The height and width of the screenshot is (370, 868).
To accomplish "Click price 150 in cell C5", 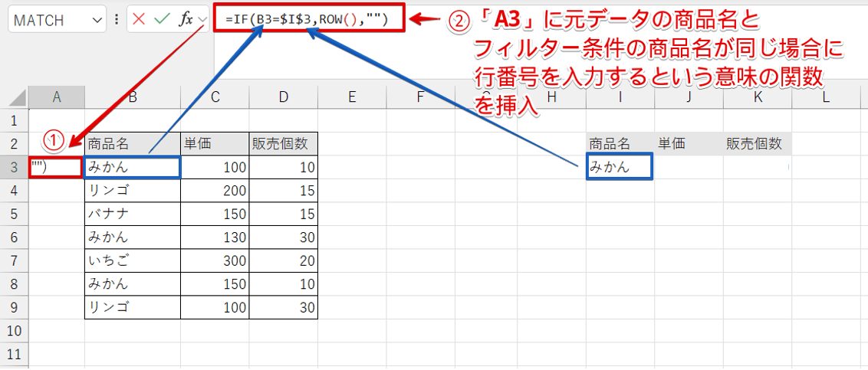I will (215, 214).
